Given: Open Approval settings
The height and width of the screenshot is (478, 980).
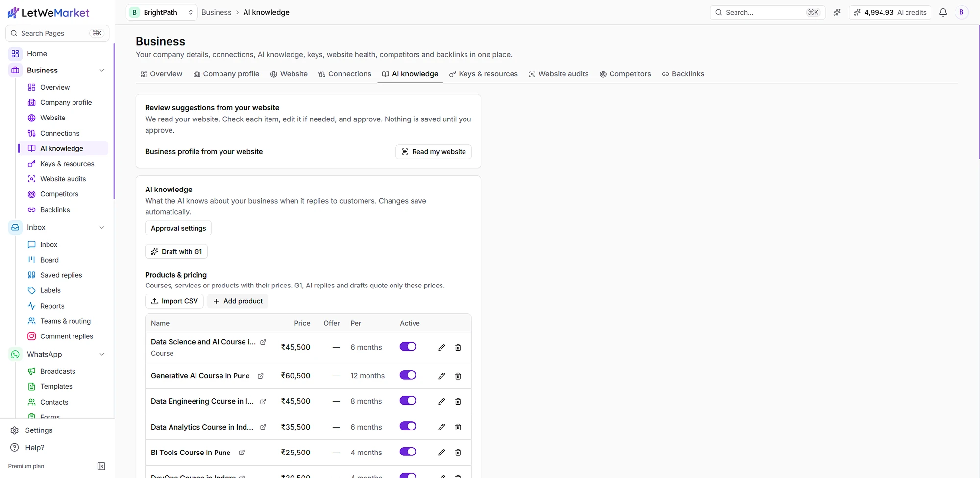Looking at the screenshot, I should tap(178, 228).
